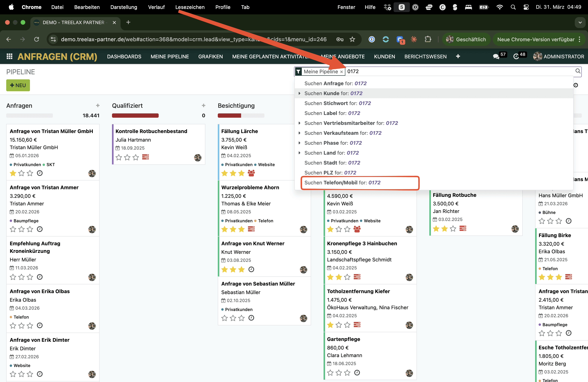Click the search magnifier icon in the search field
The image size is (588, 382).
[578, 71]
